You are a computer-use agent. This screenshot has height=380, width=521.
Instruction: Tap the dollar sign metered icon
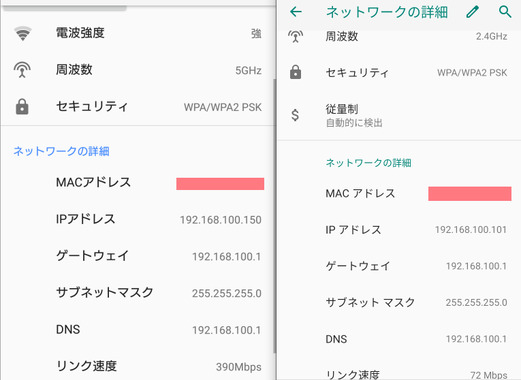pyautogui.click(x=295, y=115)
